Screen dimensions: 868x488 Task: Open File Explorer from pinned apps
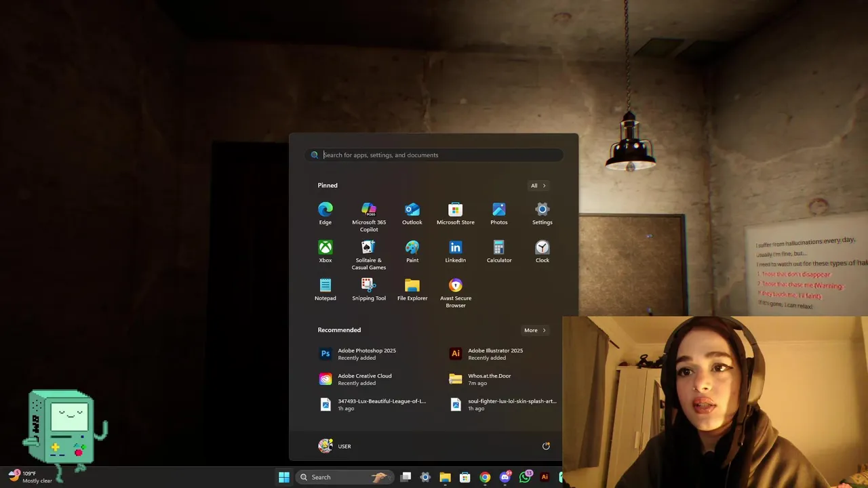412,289
